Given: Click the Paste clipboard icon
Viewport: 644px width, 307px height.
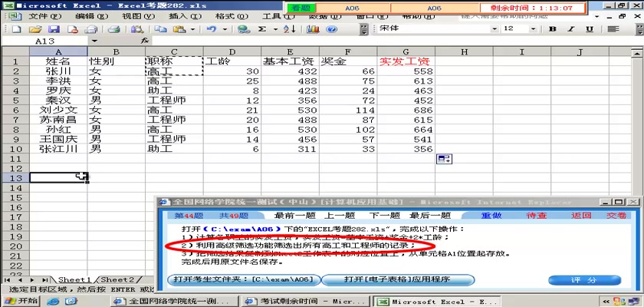Looking at the screenshot, I should [179, 29].
